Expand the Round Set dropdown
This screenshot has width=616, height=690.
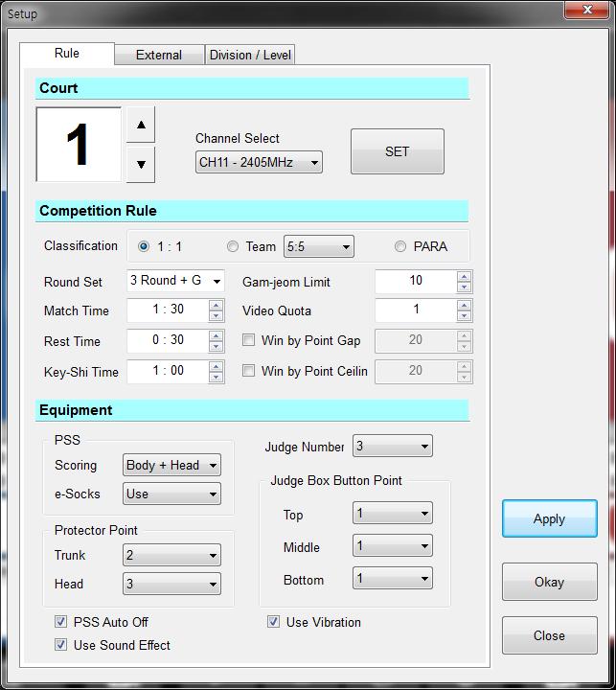click(x=175, y=281)
